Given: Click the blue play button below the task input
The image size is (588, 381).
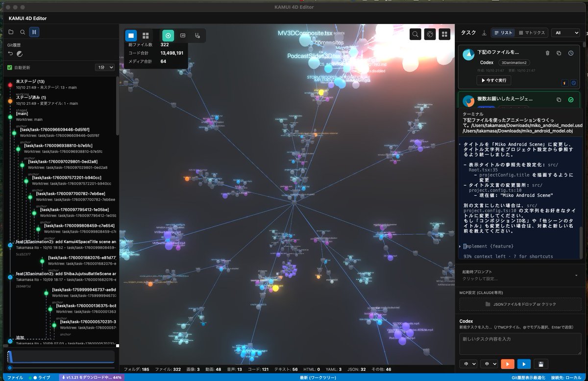Looking at the screenshot, I should (x=524, y=364).
